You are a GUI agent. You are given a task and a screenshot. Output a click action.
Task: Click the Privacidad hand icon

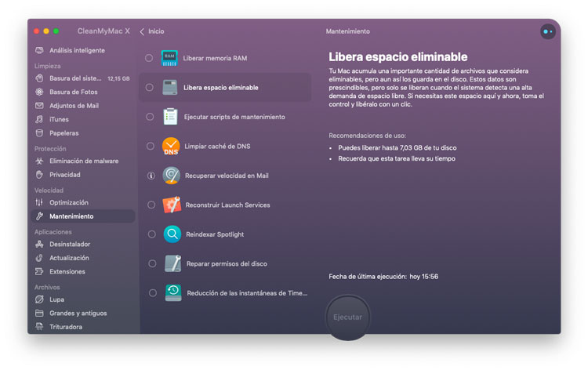[39, 175]
